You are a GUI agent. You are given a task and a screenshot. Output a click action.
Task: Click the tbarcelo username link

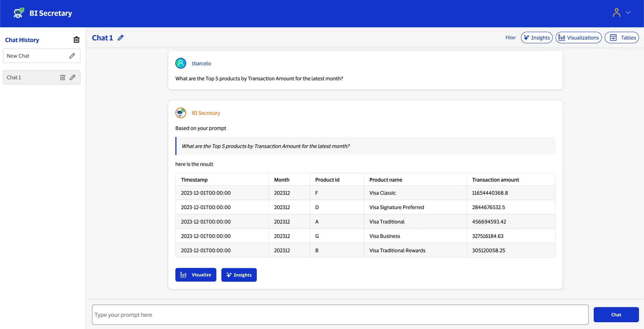(201, 63)
